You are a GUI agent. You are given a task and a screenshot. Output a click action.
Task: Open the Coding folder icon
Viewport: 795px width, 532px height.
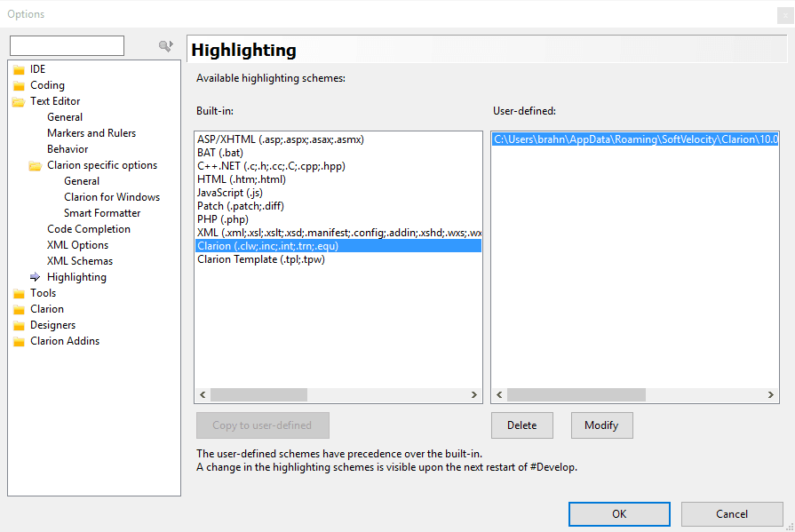(19, 85)
